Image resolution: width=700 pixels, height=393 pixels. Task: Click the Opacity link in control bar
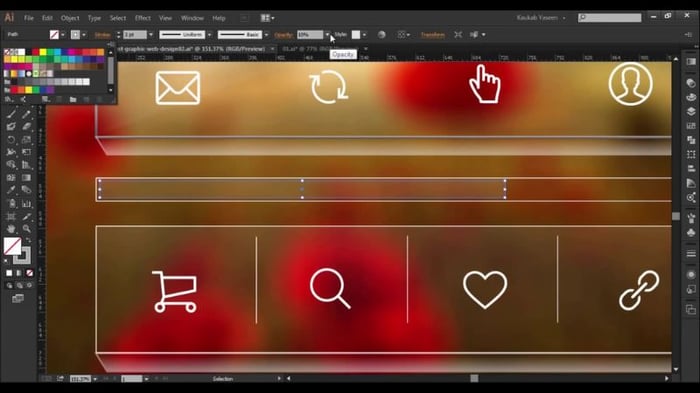pyautogui.click(x=283, y=35)
